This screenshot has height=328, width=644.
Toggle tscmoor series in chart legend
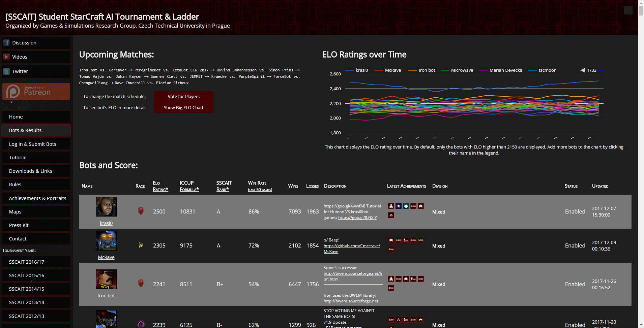coord(542,70)
